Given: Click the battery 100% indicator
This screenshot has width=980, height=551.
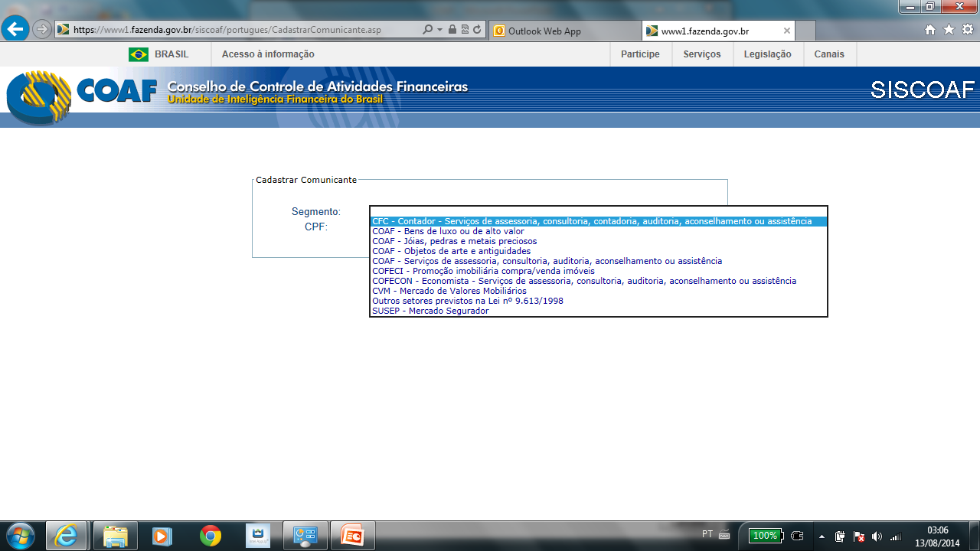Looking at the screenshot, I should click(x=766, y=536).
